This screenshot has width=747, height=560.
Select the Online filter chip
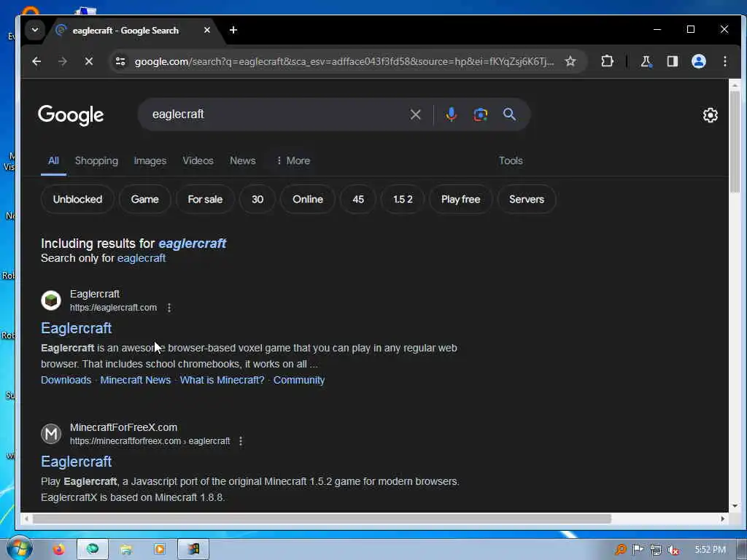(x=308, y=199)
